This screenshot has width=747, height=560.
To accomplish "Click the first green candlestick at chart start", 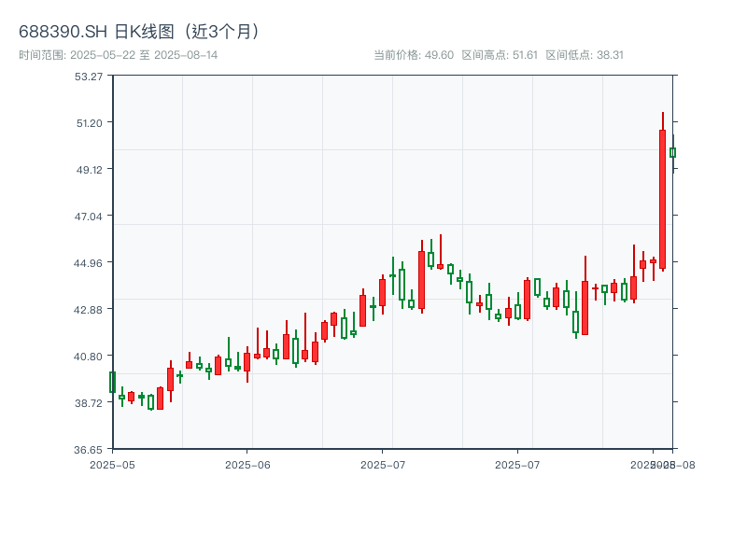I will tap(112, 383).
